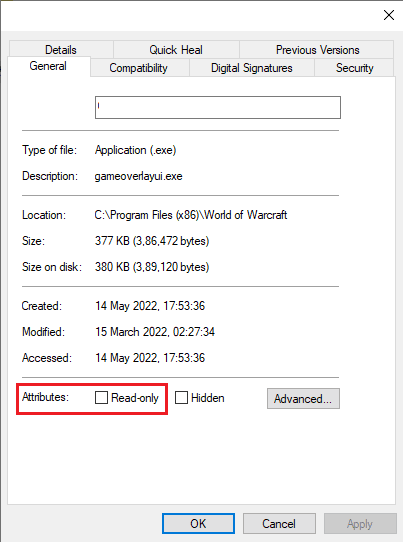Confirm with the OK button
Image resolution: width=403 pixels, height=542 pixels.
coord(198,523)
